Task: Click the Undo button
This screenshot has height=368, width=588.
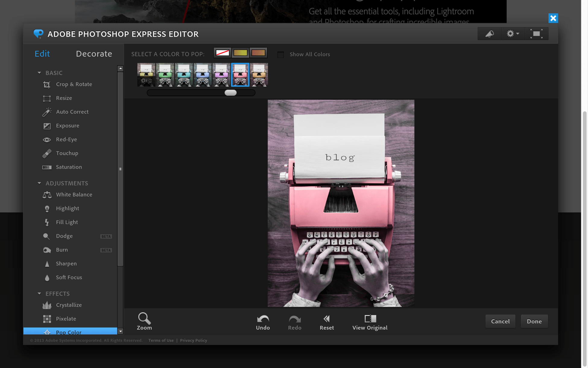Action: coord(262,322)
